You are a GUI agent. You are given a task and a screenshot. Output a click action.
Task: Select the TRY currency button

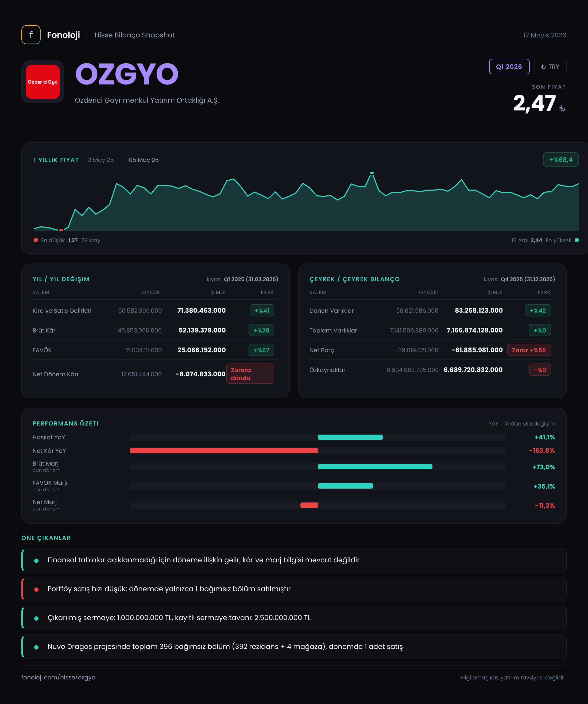pos(550,67)
